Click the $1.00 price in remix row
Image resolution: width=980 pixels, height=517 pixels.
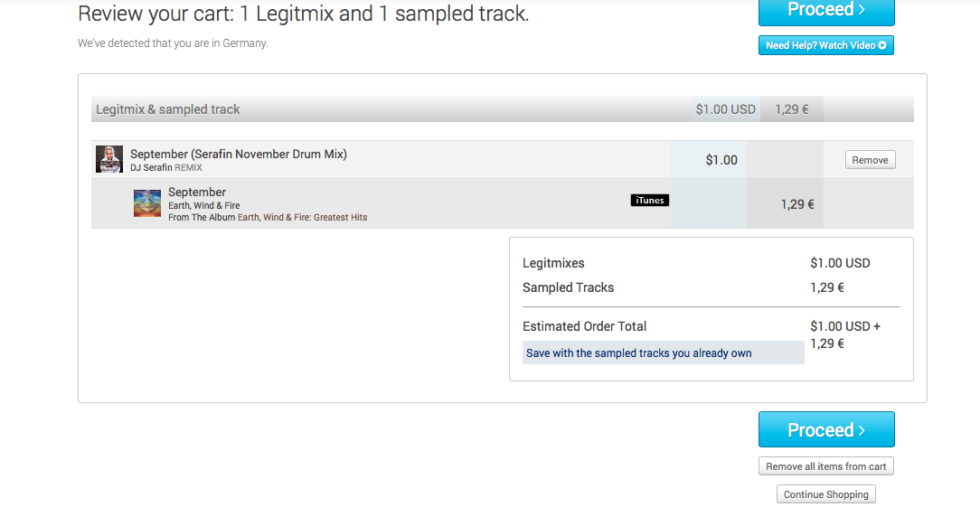[721, 160]
